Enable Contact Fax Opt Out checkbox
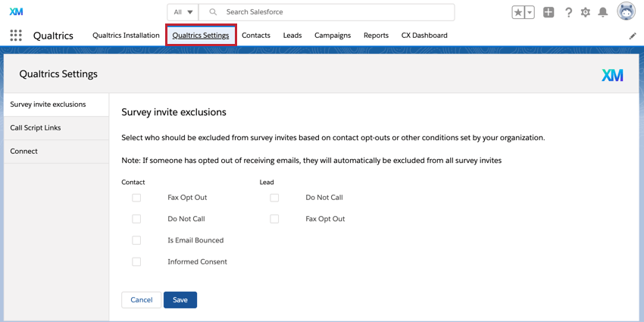The image size is (644, 322). [x=136, y=198]
